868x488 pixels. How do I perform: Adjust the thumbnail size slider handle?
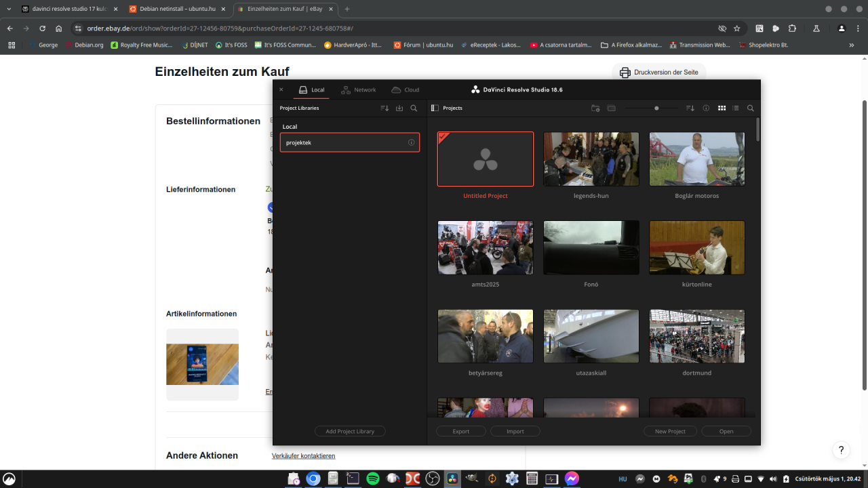click(x=656, y=108)
